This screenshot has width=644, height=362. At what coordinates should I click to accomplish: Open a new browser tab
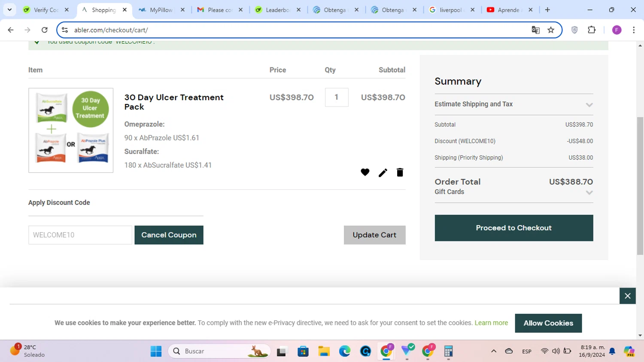[x=547, y=10]
